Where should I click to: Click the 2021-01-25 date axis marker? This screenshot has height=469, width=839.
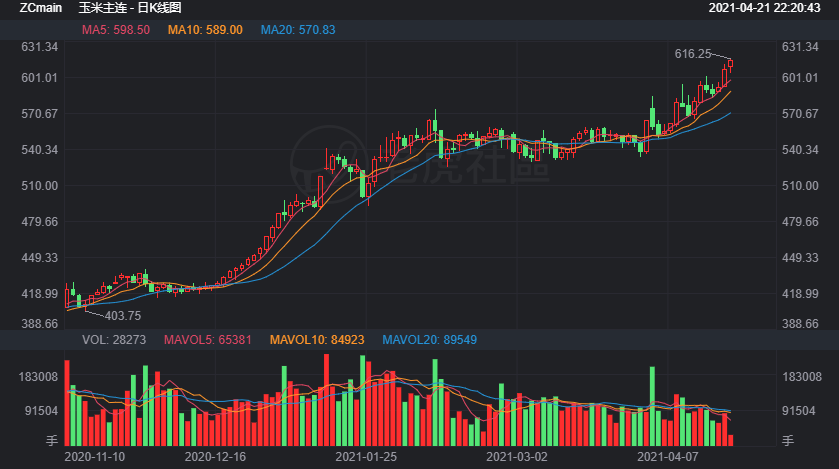(366, 456)
